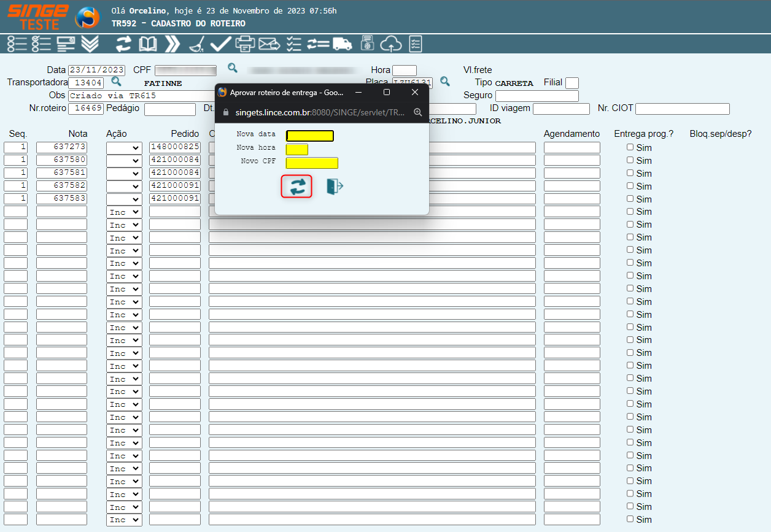Tick Sim checkbox for nota 637581 row
Viewport: 771px width, 532px height.
click(x=630, y=173)
